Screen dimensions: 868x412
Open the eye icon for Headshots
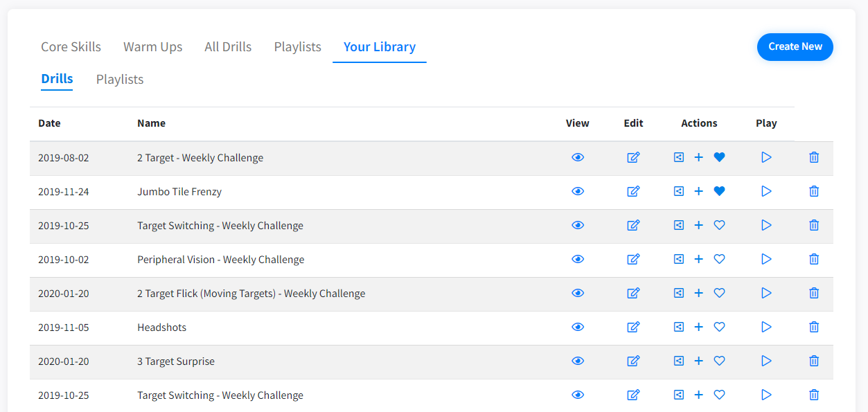click(x=578, y=328)
